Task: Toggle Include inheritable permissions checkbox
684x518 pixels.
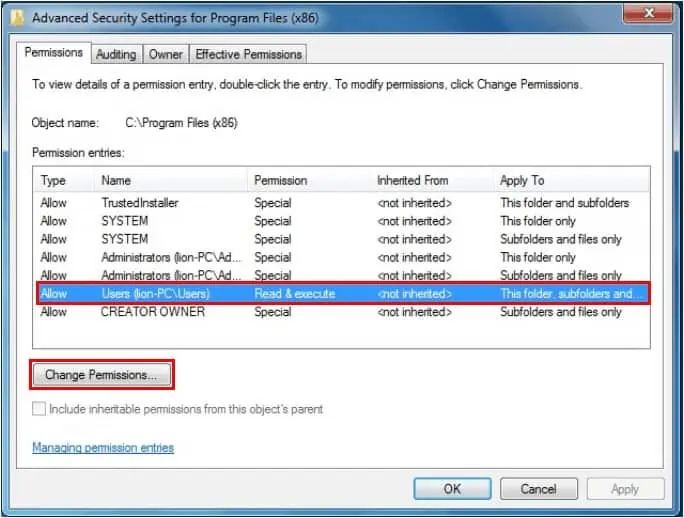Action: click(39, 409)
